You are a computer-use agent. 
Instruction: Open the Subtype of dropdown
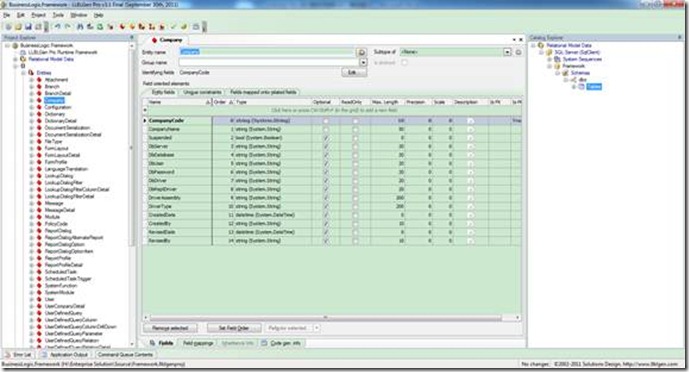point(508,52)
